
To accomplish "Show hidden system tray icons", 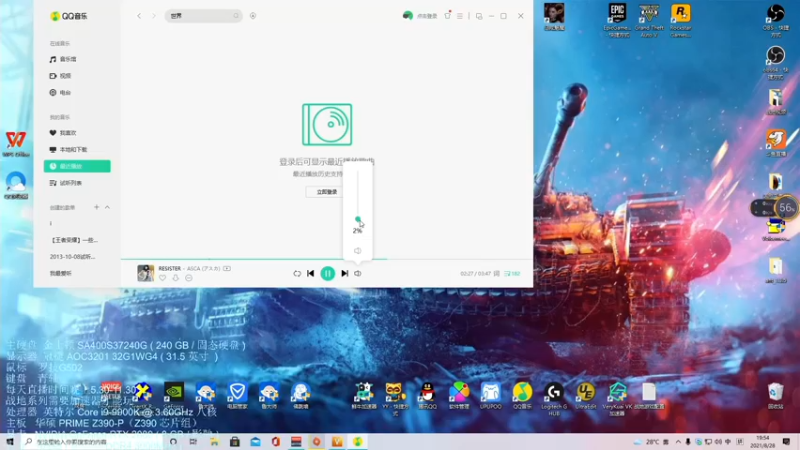I will (x=678, y=442).
